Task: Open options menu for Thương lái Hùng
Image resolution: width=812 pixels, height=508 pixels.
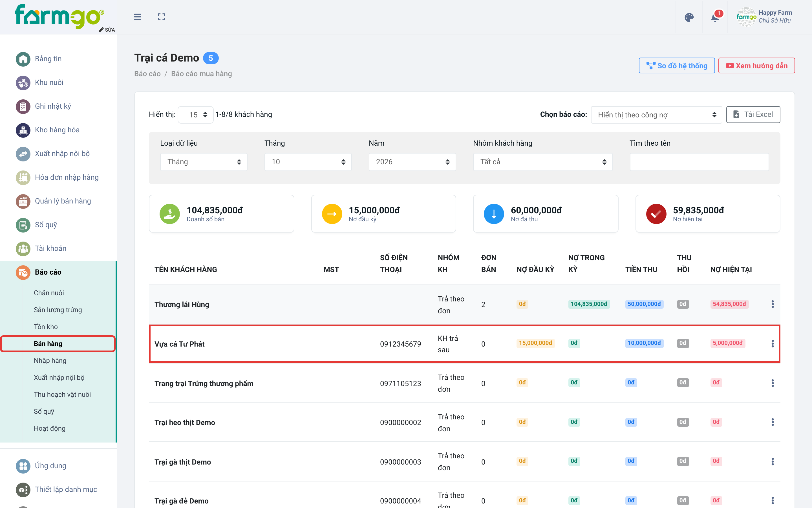Action: point(773,304)
